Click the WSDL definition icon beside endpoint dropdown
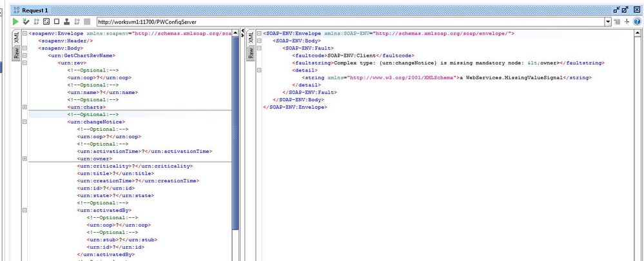The width and height of the screenshot is (644, 261). [617, 22]
